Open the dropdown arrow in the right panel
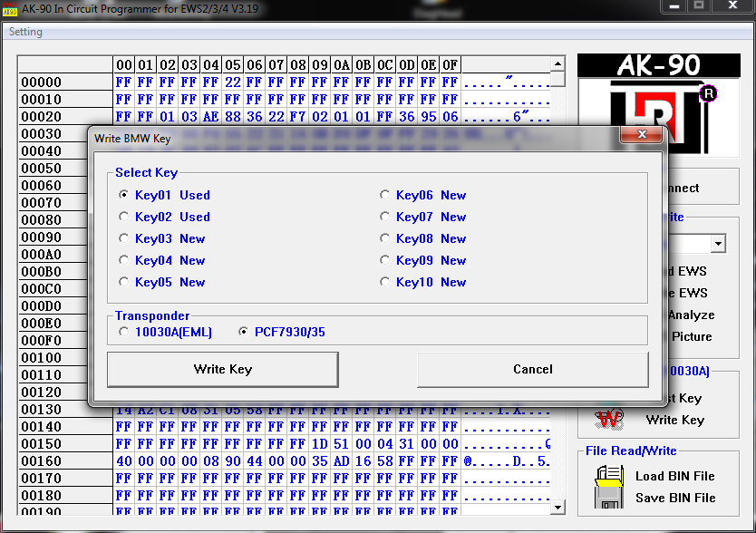Screen dimensions: 756x533 click(718, 244)
